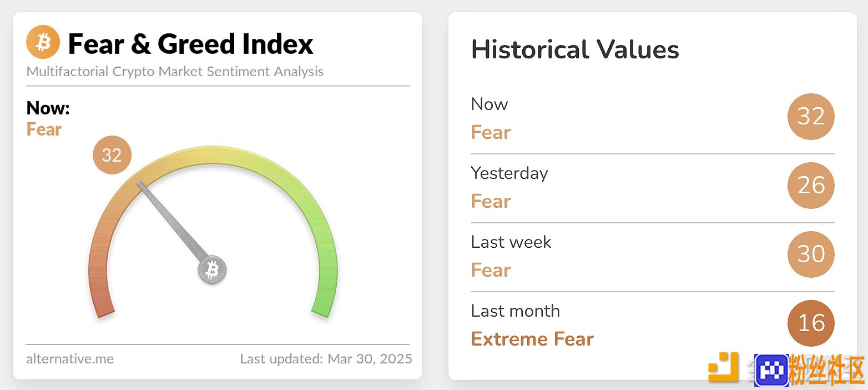The height and width of the screenshot is (390, 868).
Task: Select the Yesterday row
Action: pos(653,188)
